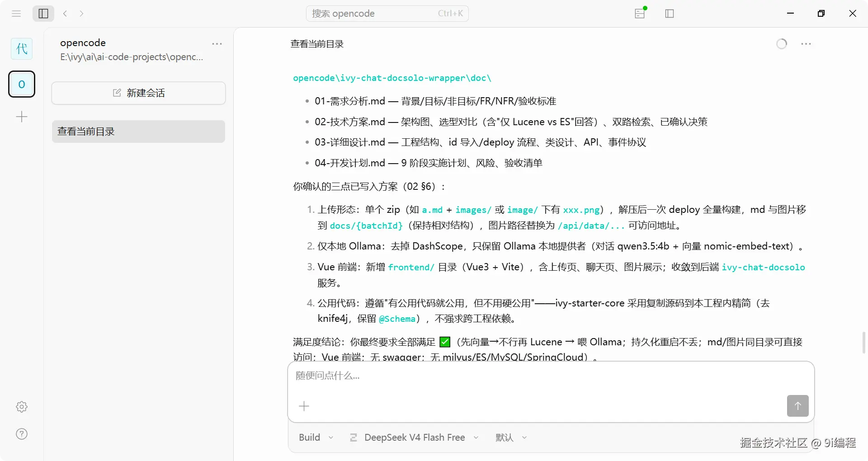868x461 pixels.
Task: Open the Build agent dropdown
Action: (x=316, y=437)
